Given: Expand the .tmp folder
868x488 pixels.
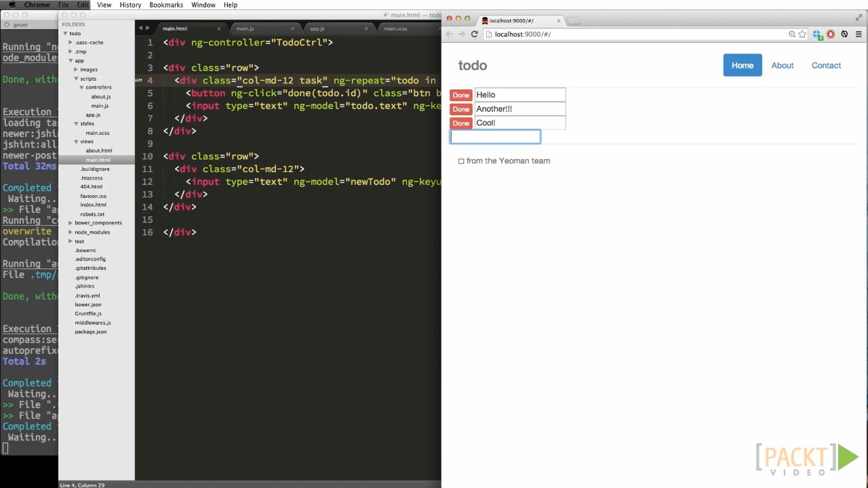Looking at the screenshot, I should coord(71,52).
